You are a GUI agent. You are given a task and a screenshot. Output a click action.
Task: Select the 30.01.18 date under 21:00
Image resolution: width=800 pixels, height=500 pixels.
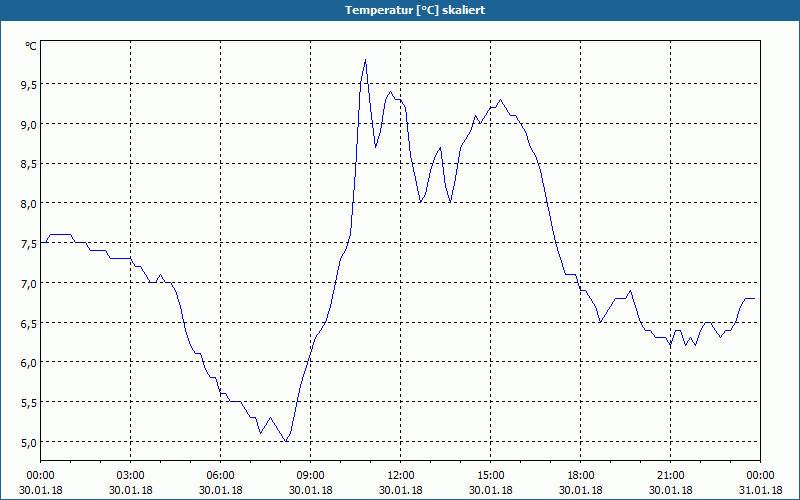670,490
